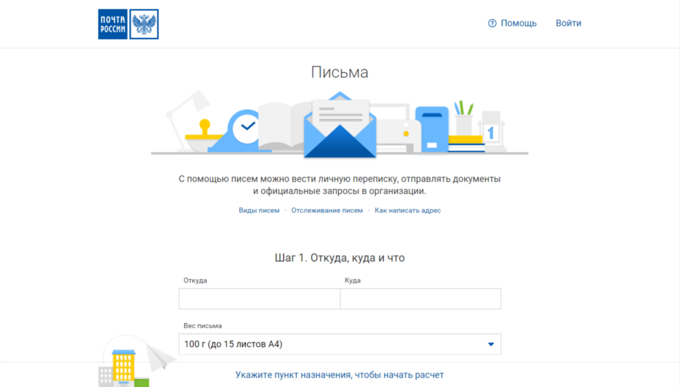
Task: Click the calendar illustration showing 1
Action: (x=491, y=130)
